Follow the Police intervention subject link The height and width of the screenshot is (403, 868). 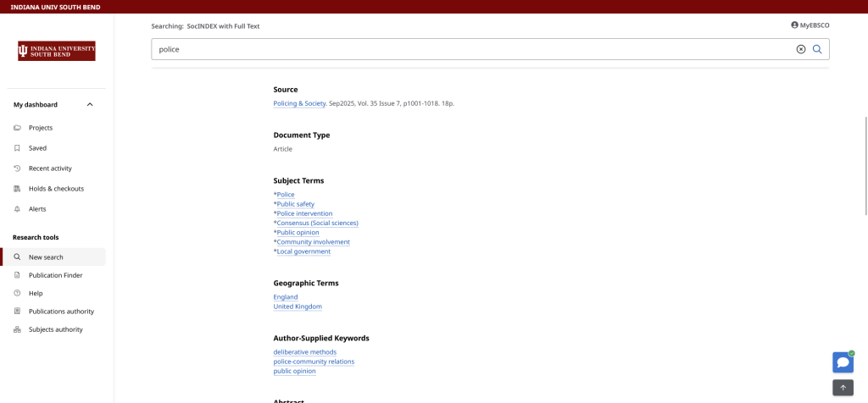pyautogui.click(x=304, y=213)
